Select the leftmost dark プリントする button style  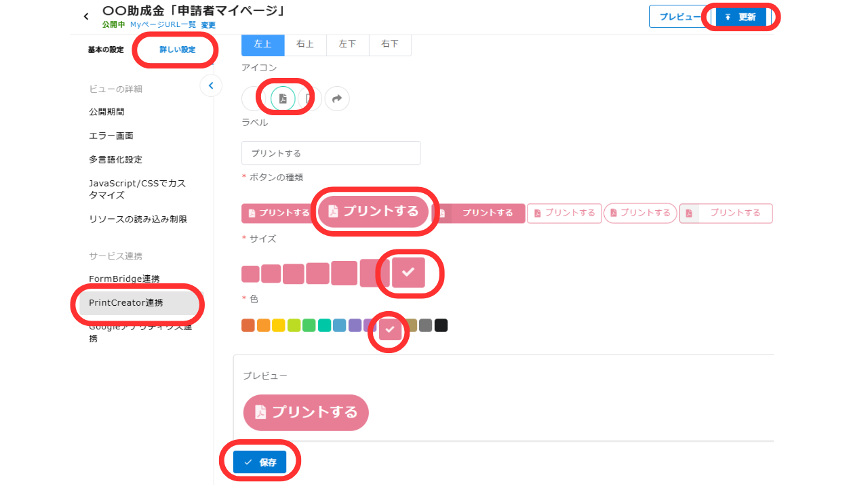pos(277,213)
